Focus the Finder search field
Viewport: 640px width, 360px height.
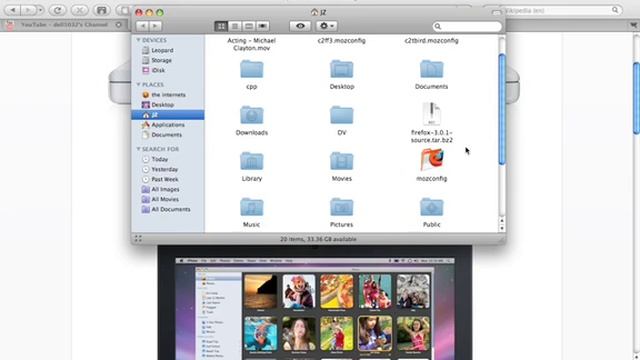pyautogui.click(x=467, y=27)
